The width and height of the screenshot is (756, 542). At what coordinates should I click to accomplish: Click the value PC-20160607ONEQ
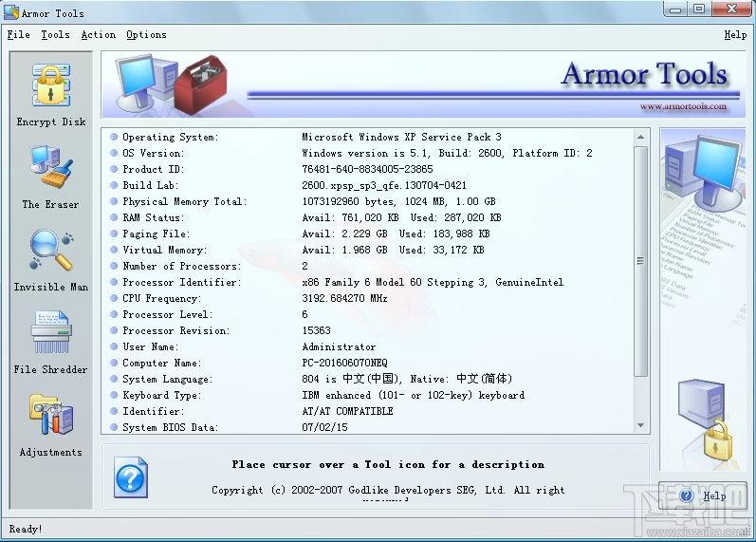[344, 363]
